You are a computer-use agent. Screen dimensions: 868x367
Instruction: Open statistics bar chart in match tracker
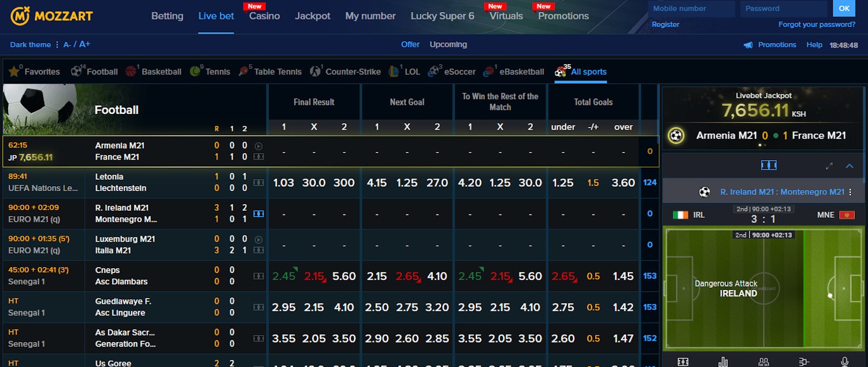(723, 362)
